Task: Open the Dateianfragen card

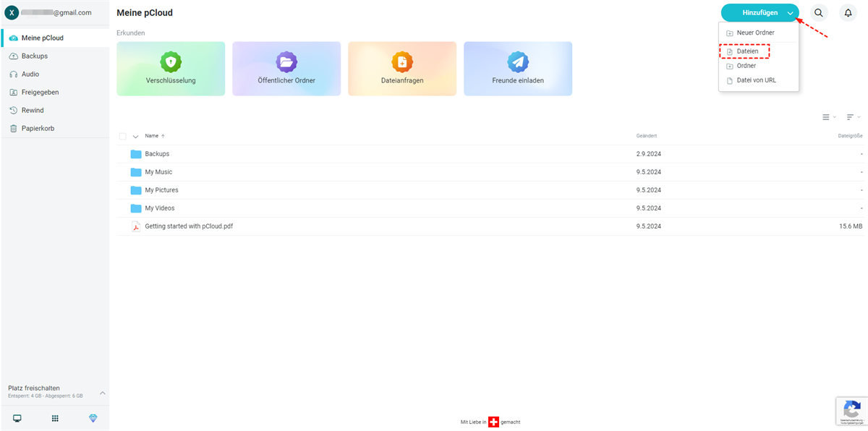Action: click(x=402, y=69)
